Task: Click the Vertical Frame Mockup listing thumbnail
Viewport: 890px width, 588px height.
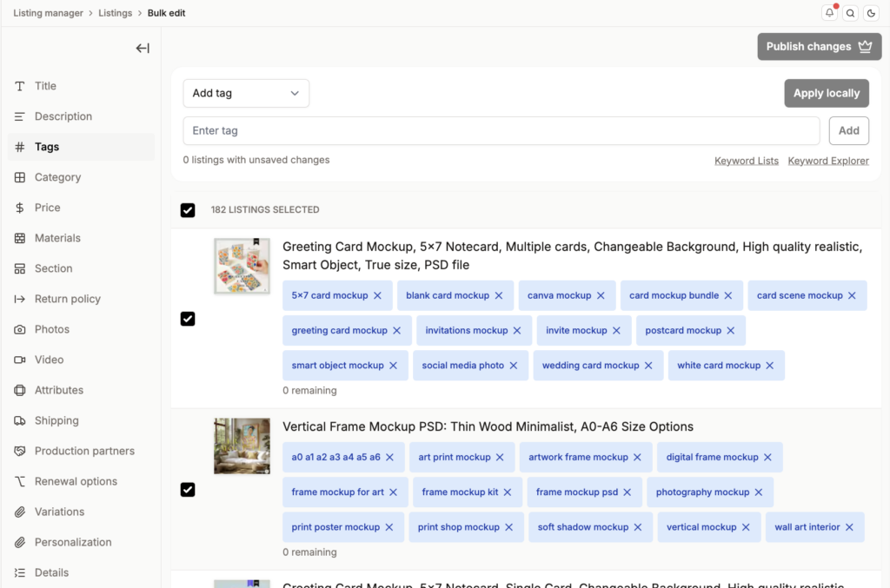Action: tap(242, 446)
